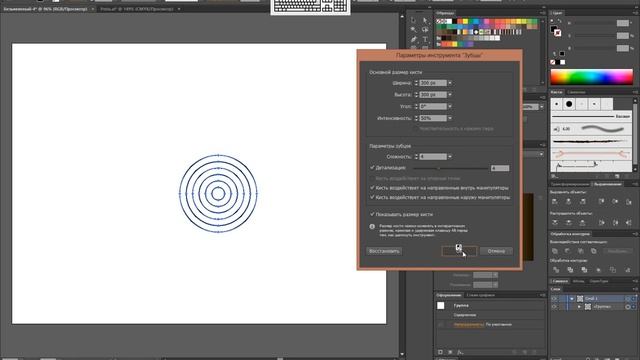Open the Symbols tab beside Brushes
Screen dimensions: 640x360
point(576,92)
